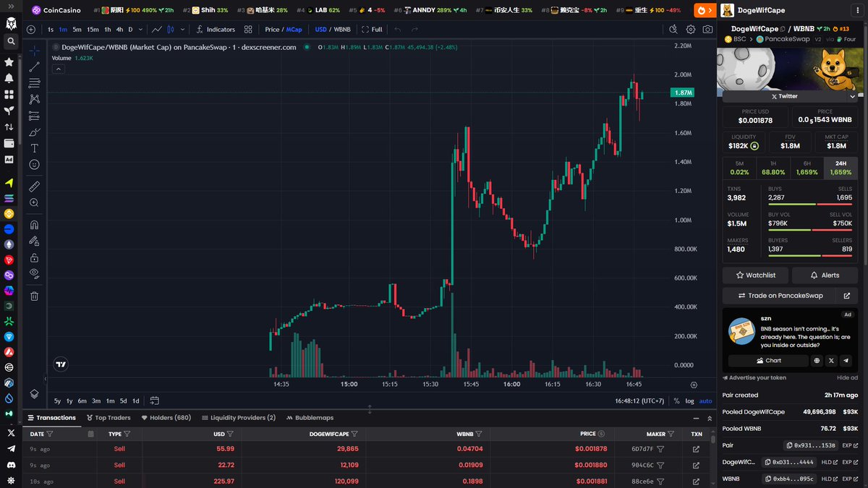
Task: Add token to Watchlist
Action: pyautogui.click(x=755, y=275)
